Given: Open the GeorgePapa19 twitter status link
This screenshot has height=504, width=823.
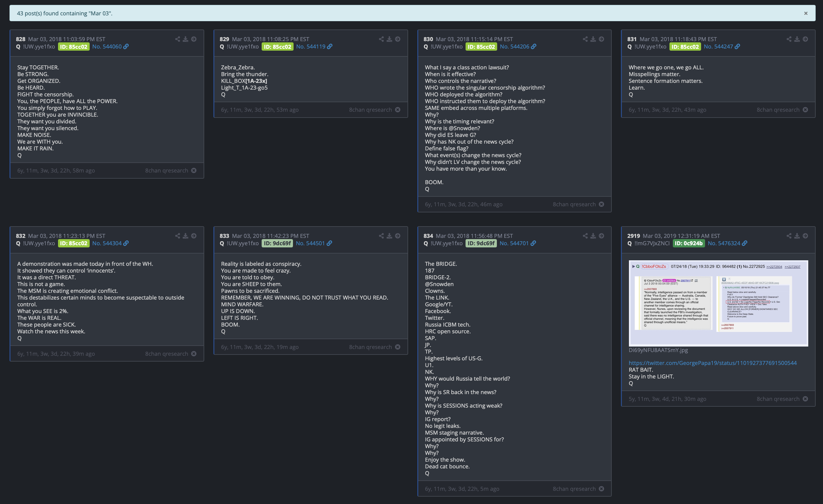Looking at the screenshot, I should pyautogui.click(x=712, y=363).
